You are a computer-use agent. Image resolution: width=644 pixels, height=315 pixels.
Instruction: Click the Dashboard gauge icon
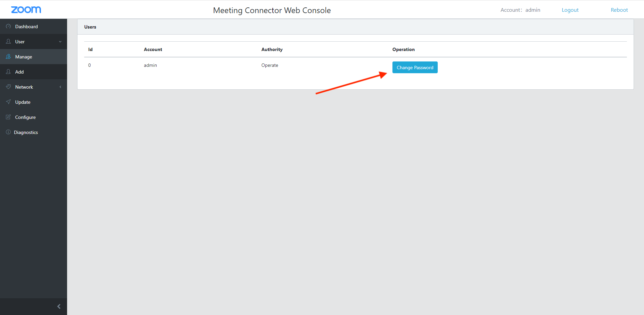(x=8, y=26)
